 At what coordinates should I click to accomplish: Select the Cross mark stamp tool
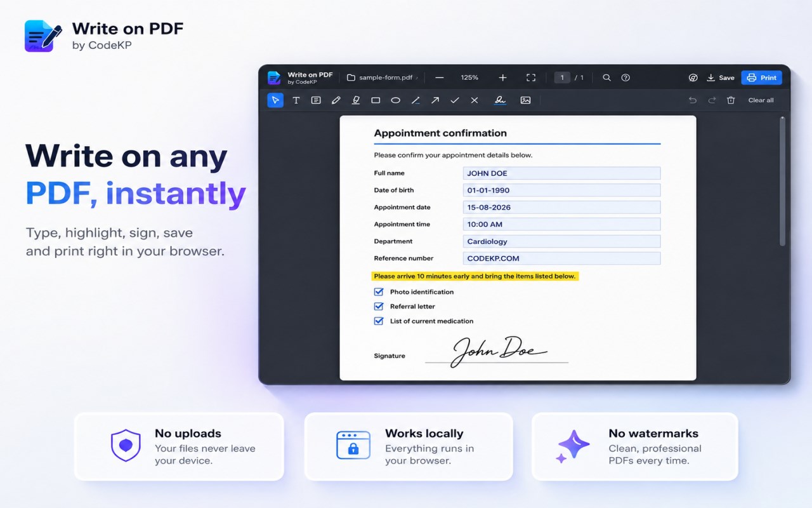[475, 100]
